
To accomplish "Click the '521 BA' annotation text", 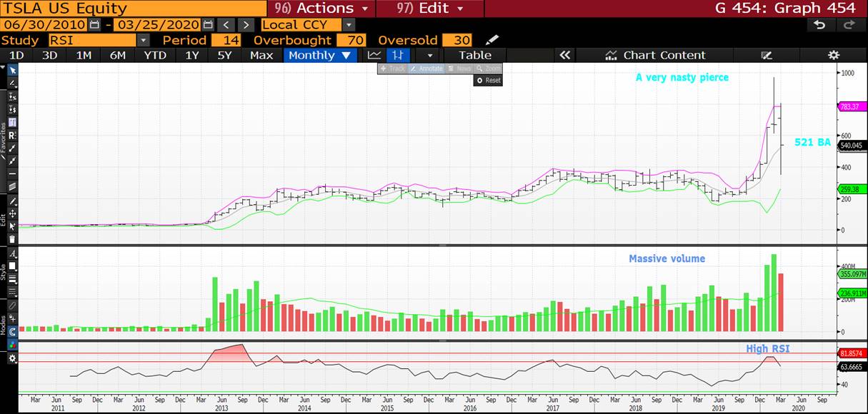I will coord(813,143).
